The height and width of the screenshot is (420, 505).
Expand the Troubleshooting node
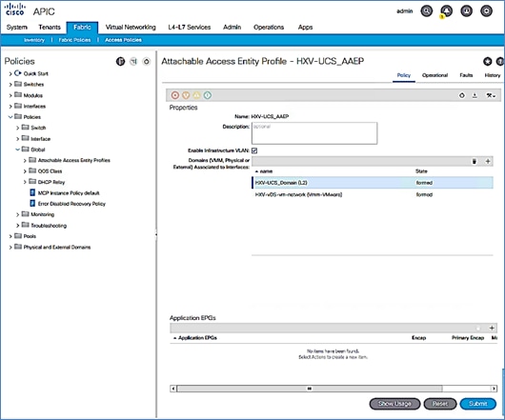18,226
